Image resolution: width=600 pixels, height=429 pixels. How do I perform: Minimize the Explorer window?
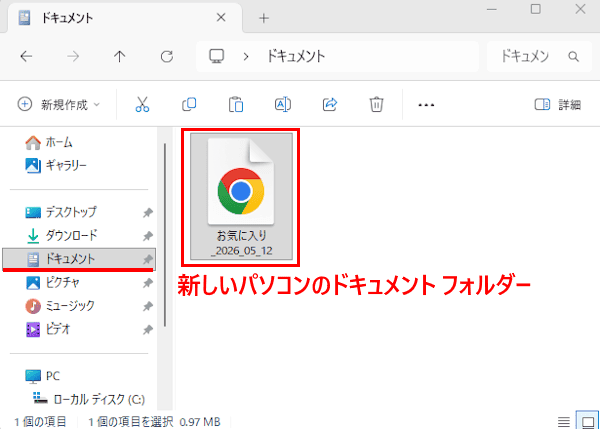491,9
